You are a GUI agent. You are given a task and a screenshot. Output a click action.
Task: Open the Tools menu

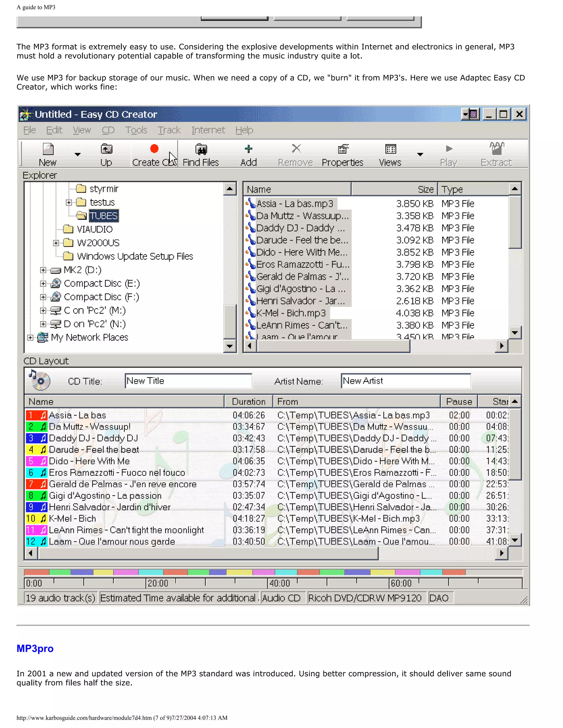click(x=136, y=130)
